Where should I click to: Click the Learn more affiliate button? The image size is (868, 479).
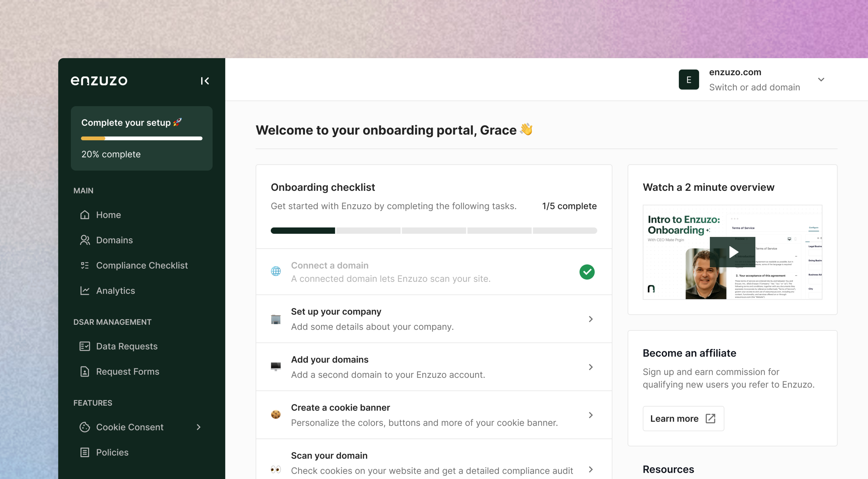[x=683, y=418]
